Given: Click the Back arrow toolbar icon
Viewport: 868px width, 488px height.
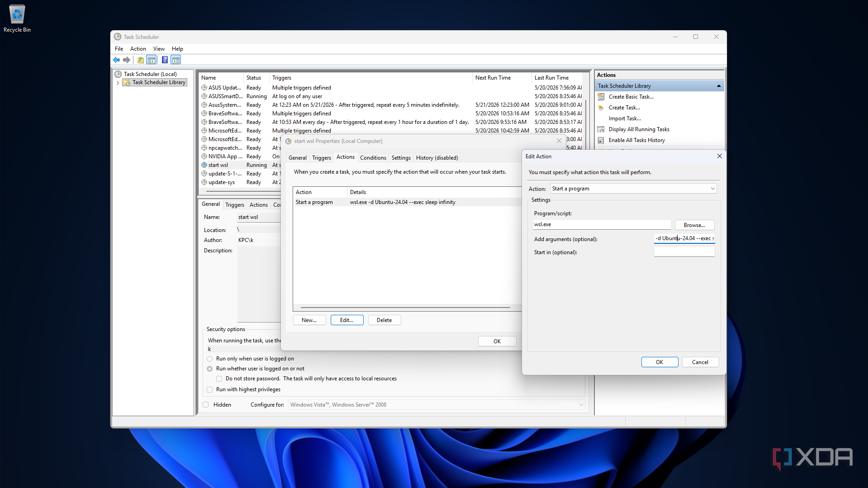Looking at the screenshot, I should point(116,60).
